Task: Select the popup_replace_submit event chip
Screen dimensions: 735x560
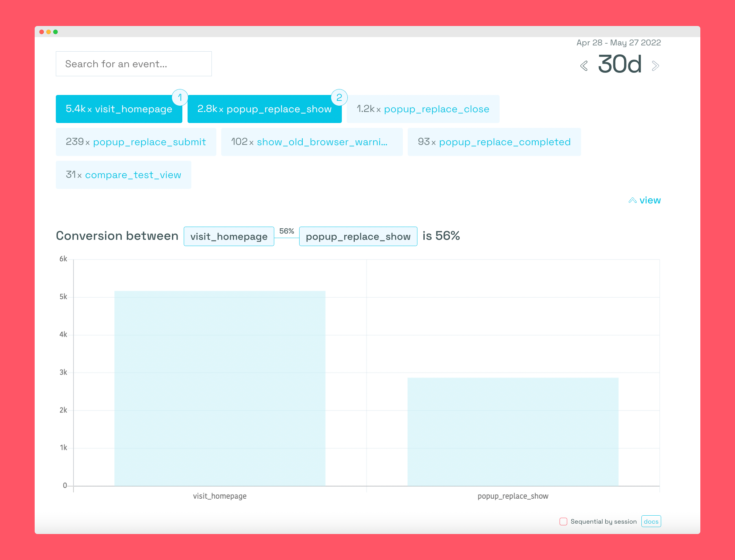Action: (136, 142)
